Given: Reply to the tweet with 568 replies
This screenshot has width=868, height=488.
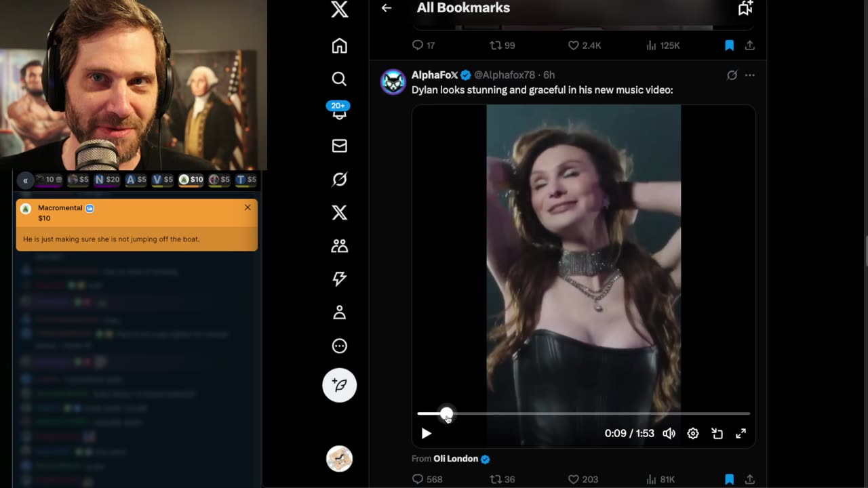Looking at the screenshot, I should pyautogui.click(x=427, y=479).
